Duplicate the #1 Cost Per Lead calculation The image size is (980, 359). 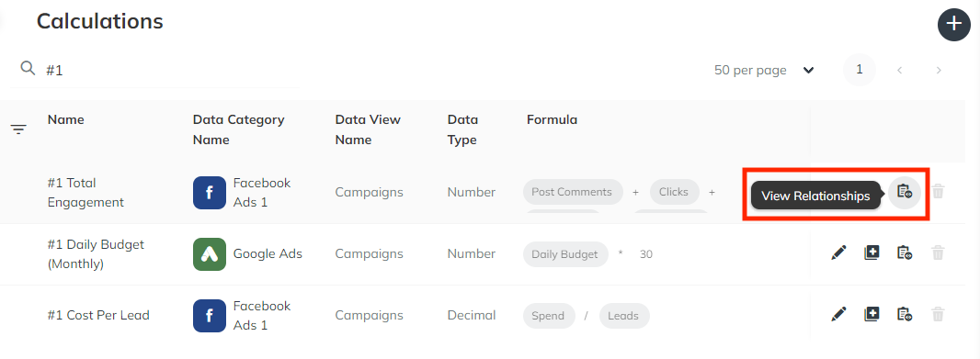(x=872, y=314)
